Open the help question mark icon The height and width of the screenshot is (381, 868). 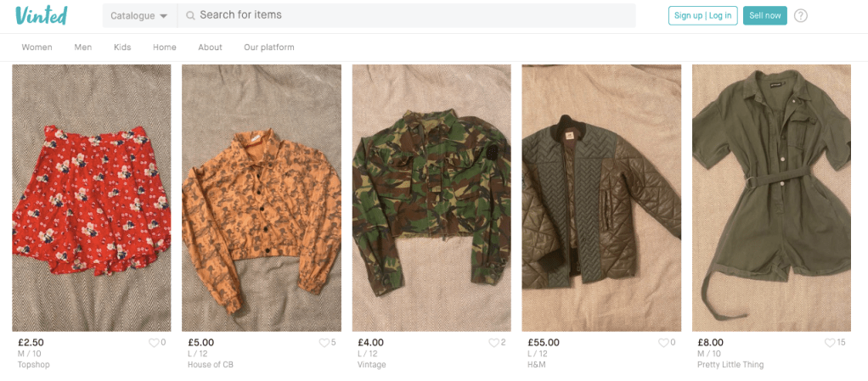(800, 15)
